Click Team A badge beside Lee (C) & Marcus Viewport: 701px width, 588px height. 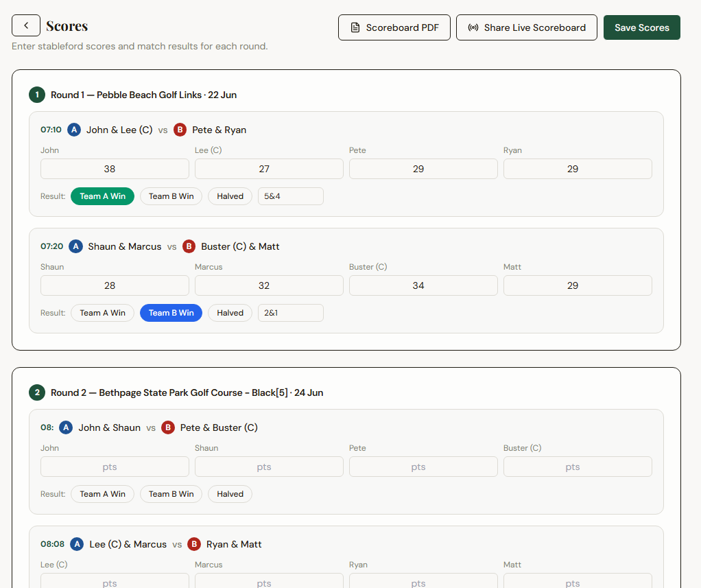click(78, 544)
